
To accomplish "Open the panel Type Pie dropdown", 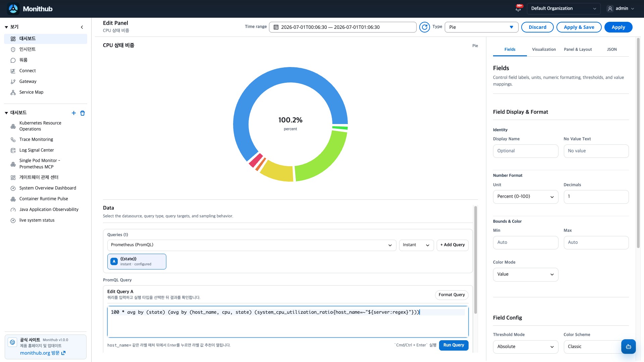I will [x=481, y=27].
